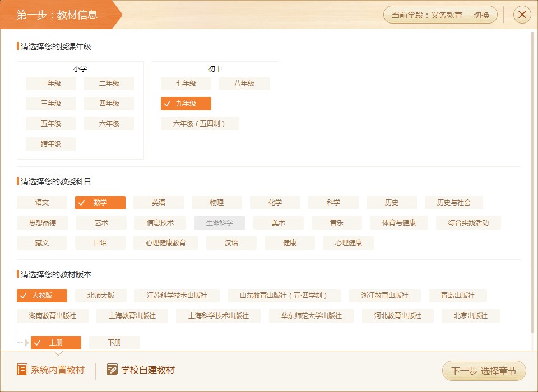
Task: Select 化学 as the subject
Action: click(x=275, y=203)
